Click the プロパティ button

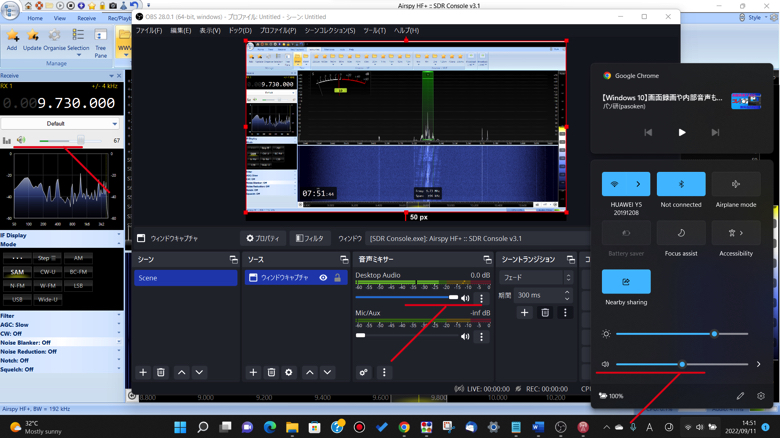(x=263, y=238)
